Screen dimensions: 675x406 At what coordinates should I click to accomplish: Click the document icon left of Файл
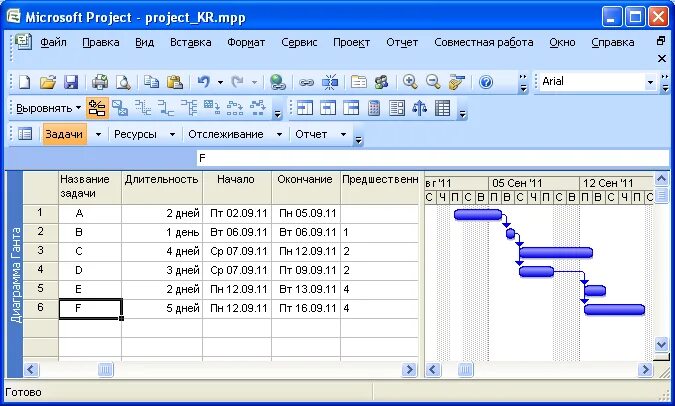tap(23, 42)
